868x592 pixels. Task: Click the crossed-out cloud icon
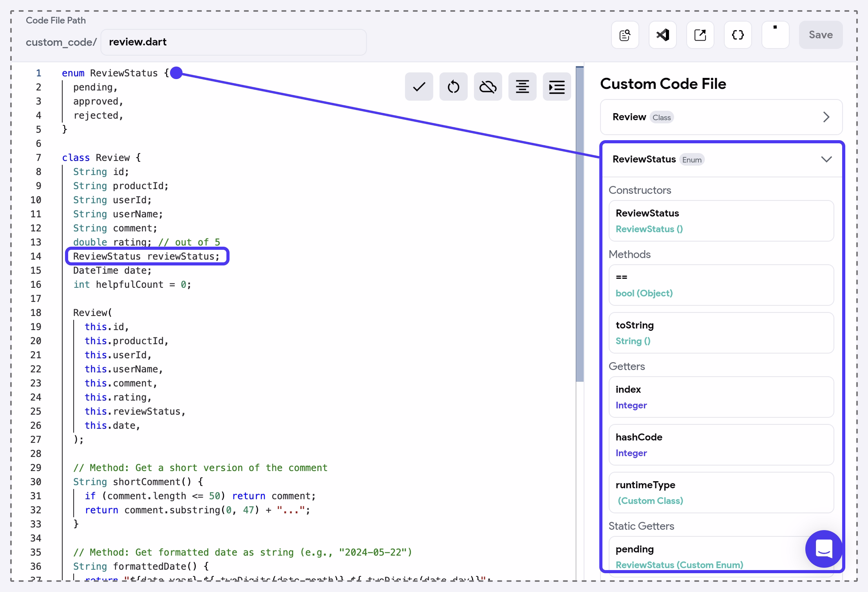click(x=488, y=87)
